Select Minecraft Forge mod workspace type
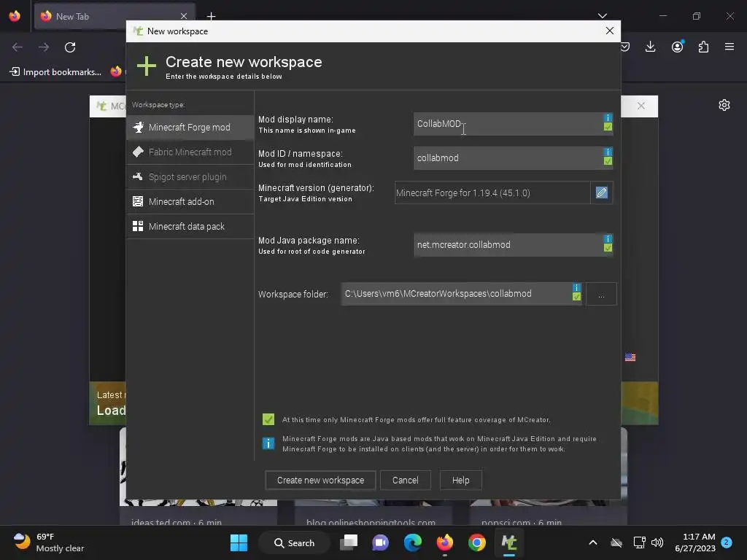Image resolution: width=747 pixels, height=560 pixels. coord(190,127)
